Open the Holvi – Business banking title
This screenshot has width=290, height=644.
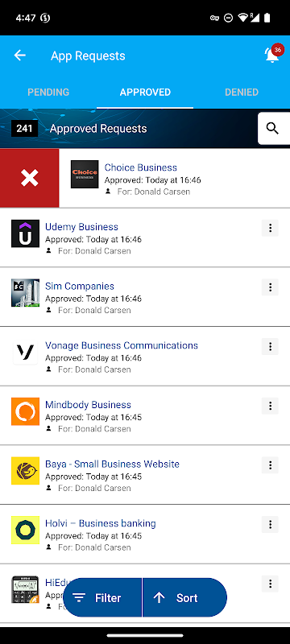[100, 523]
